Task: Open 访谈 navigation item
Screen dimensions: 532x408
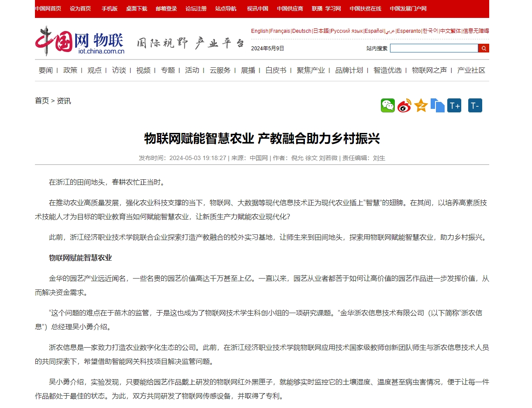Action: pyautogui.click(x=119, y=70)
